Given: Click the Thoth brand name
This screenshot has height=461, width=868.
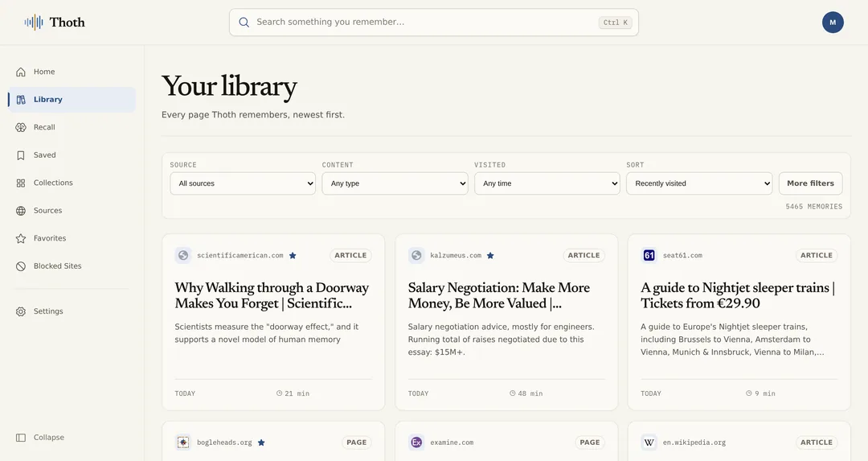Looking at the screenshot, I should click(67, 23).
